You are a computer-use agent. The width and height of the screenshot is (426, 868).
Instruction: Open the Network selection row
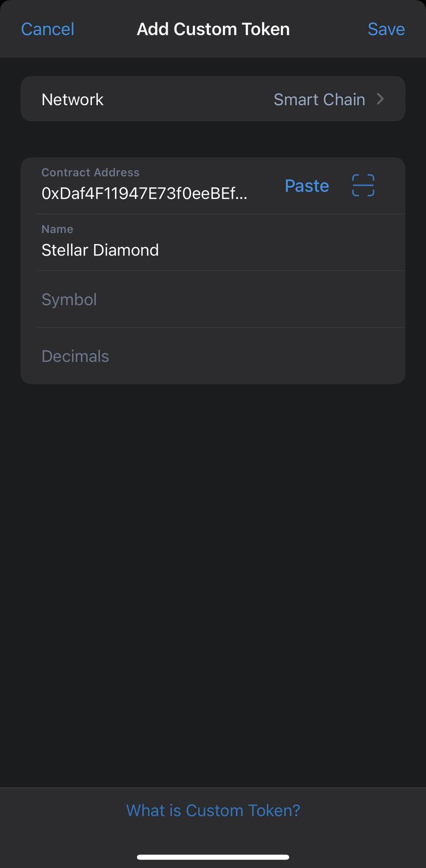213,99
